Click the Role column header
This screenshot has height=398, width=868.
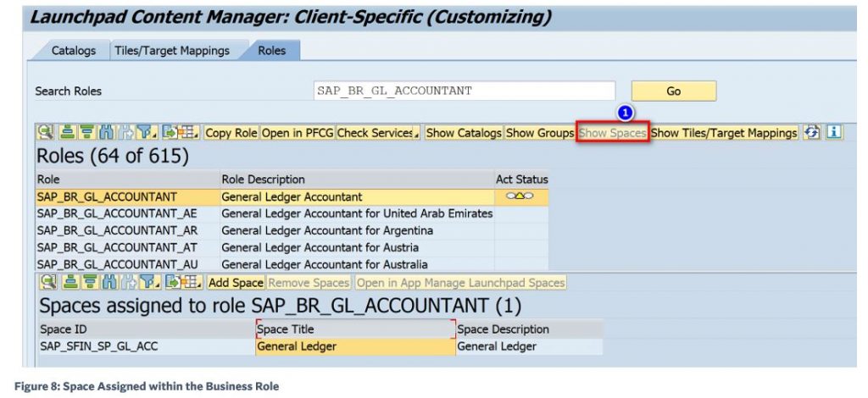click(127, 180)
